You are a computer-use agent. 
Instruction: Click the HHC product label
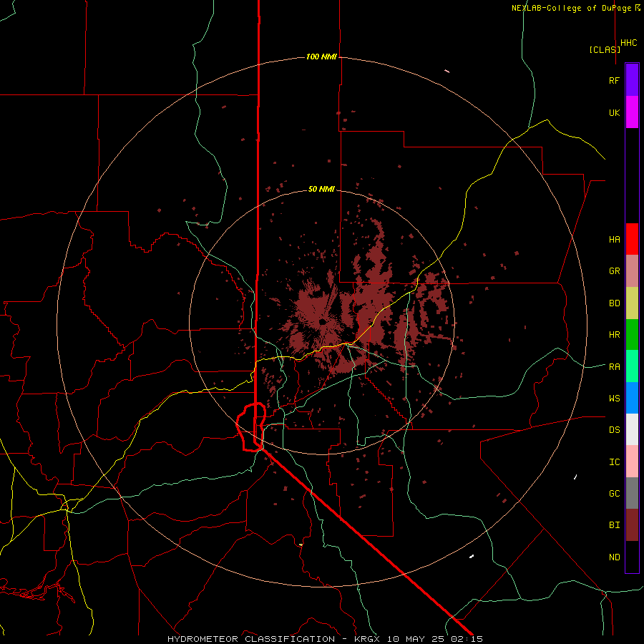(x=629, y=43)
